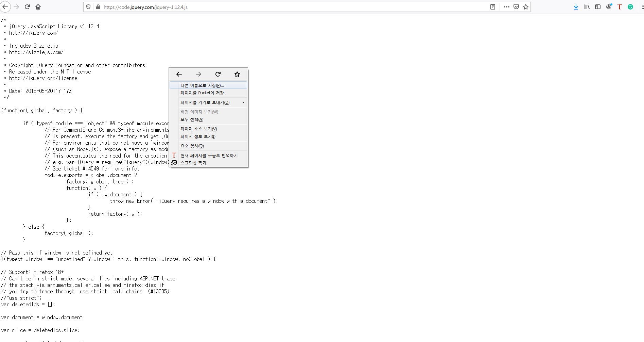Screen dimensions: 644x342
Task: Click text 'http://jquery.org/license'
Action: point(43,78)
